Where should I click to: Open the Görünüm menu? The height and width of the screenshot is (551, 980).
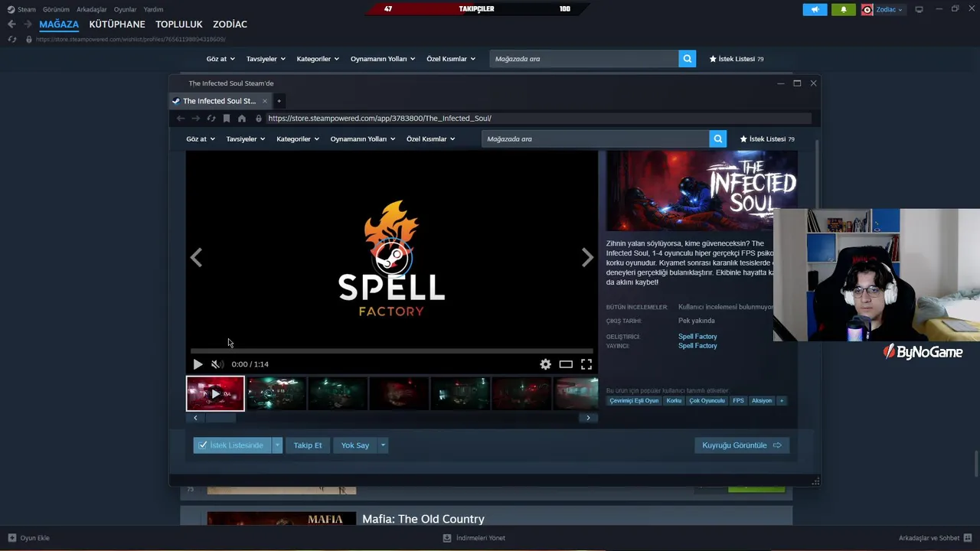tap(56, 9)
